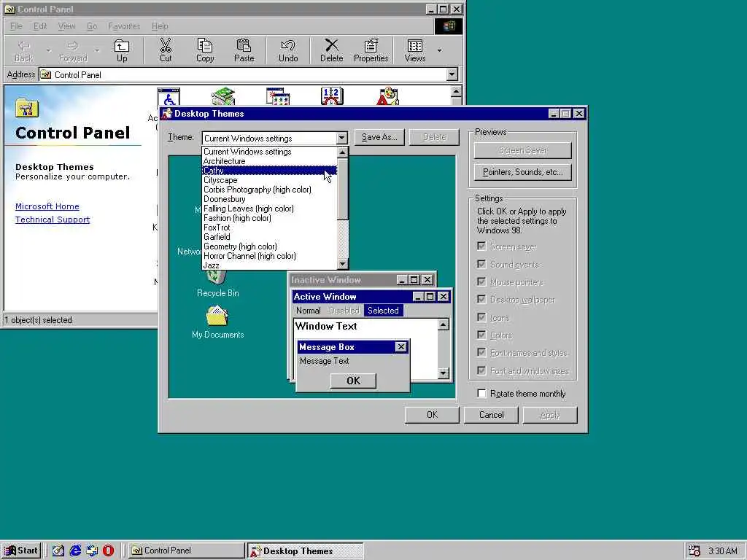Click Pointers, Sounds, etc... preview button
The height and width of the screenshot is (560, 747).
click(522, 172)
